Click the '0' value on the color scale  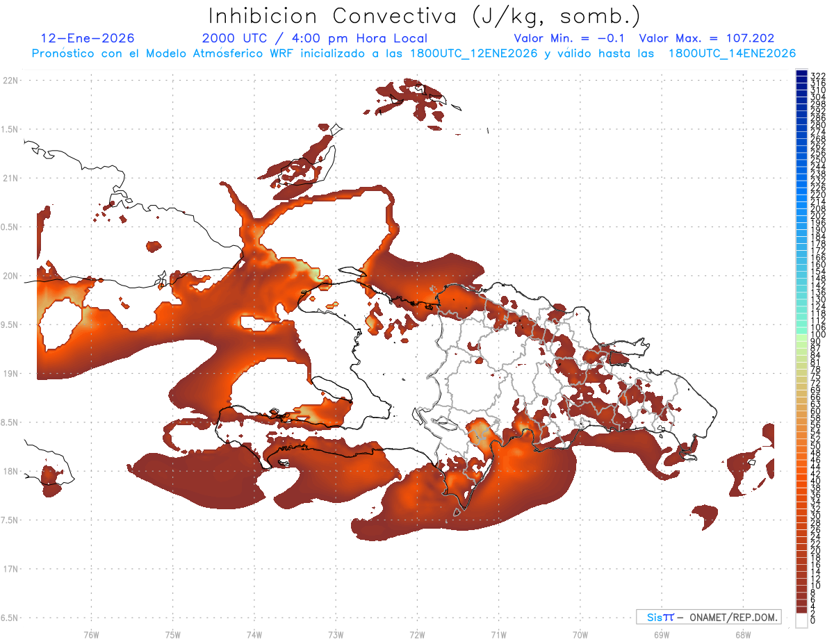click(x=813, y=620)
